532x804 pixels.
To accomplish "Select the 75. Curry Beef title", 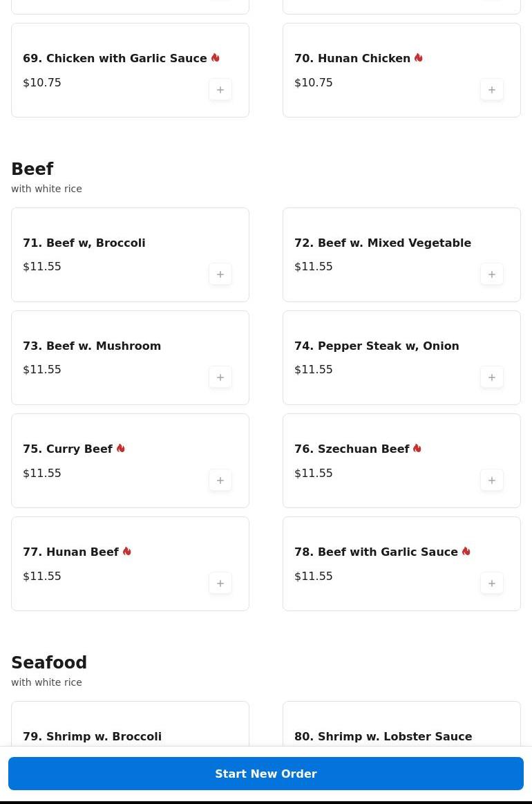I will (x=68, y=449).
